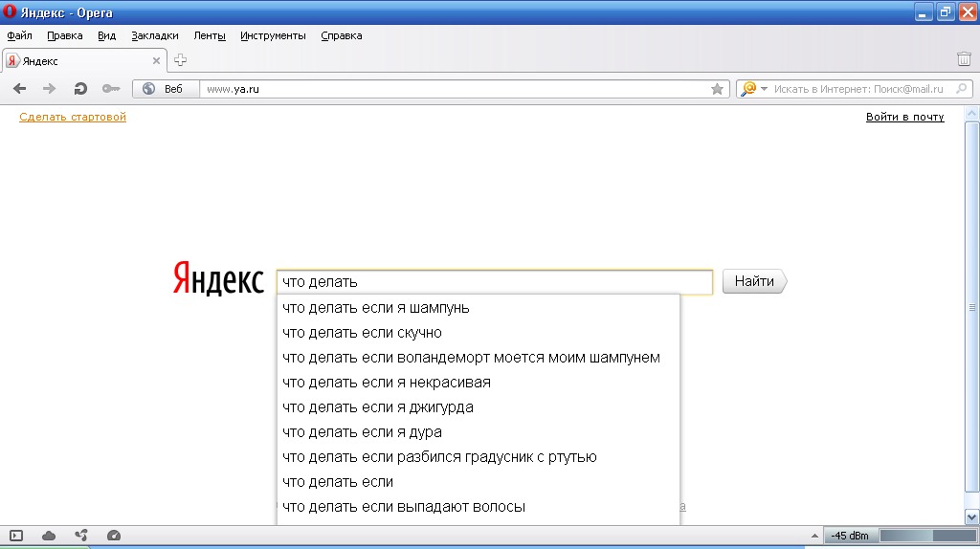Click the Найти search button
This screenshot has height=549, width=980.
tap(754, 281)
